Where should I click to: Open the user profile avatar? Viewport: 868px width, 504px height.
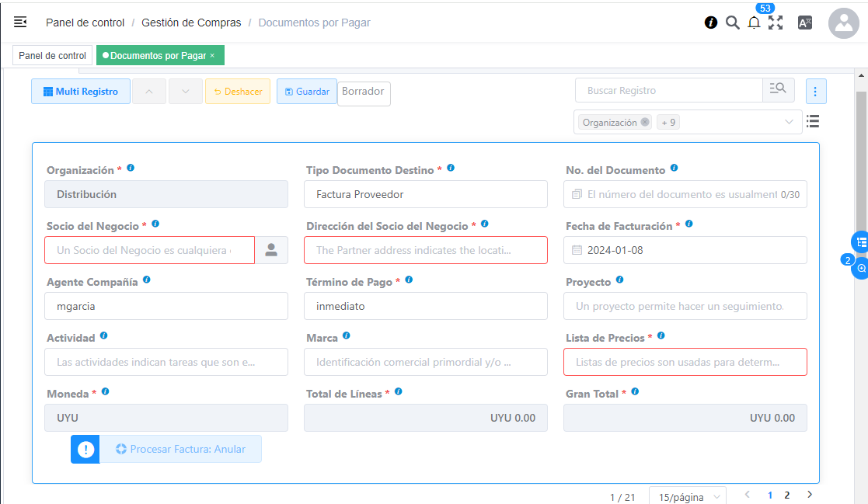pyautogui.click(x=843, y=23)
